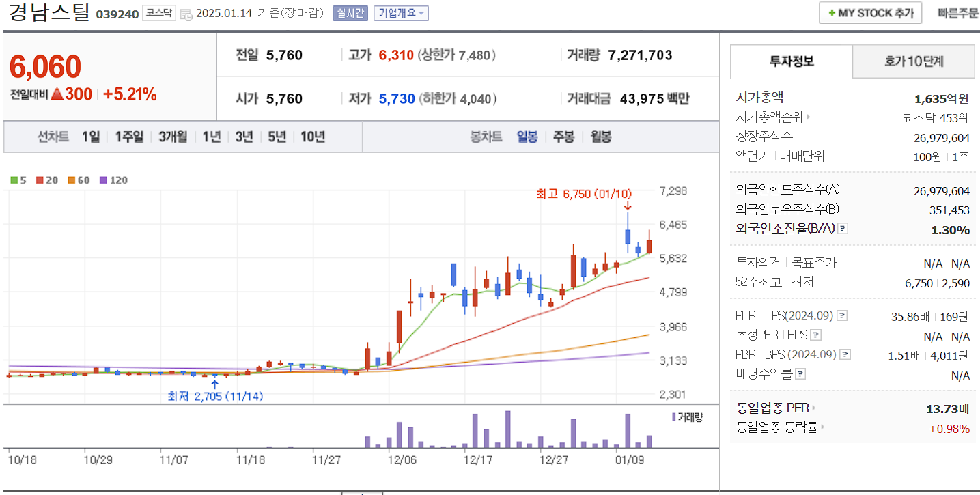Click the red 20-day moving average swatch
The width and height of the screenshot is (980, 495).
pos(40,180)
